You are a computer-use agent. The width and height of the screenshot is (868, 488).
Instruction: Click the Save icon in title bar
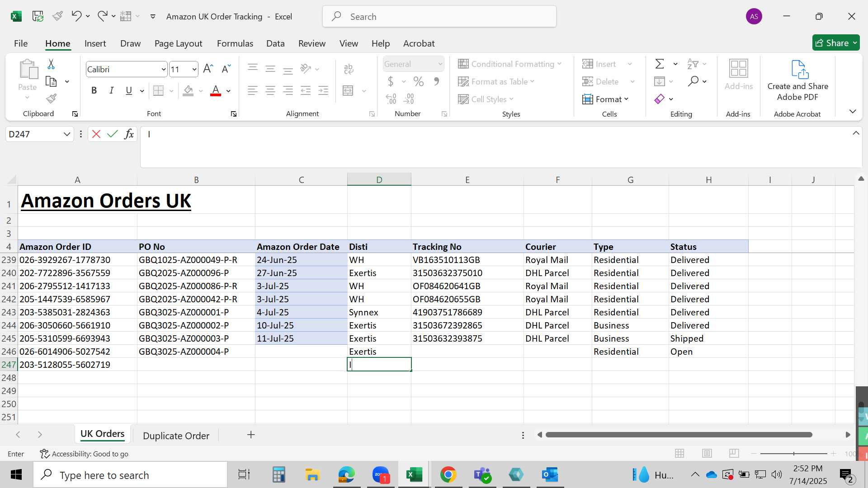click(38, 16)
